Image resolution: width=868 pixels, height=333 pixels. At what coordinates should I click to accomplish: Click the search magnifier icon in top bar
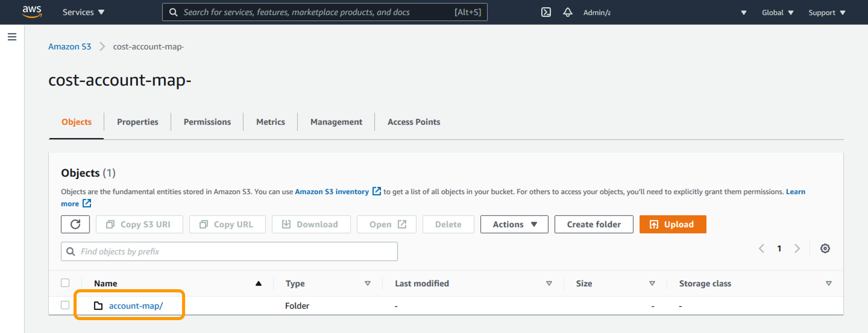[174, 12]
